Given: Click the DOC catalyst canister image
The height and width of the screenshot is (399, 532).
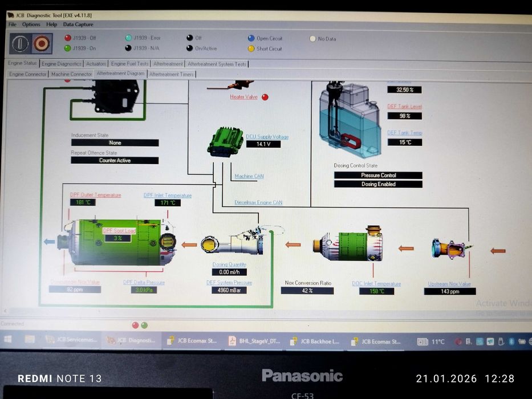Looking at the screenshot, I should (x=348, y=243).
